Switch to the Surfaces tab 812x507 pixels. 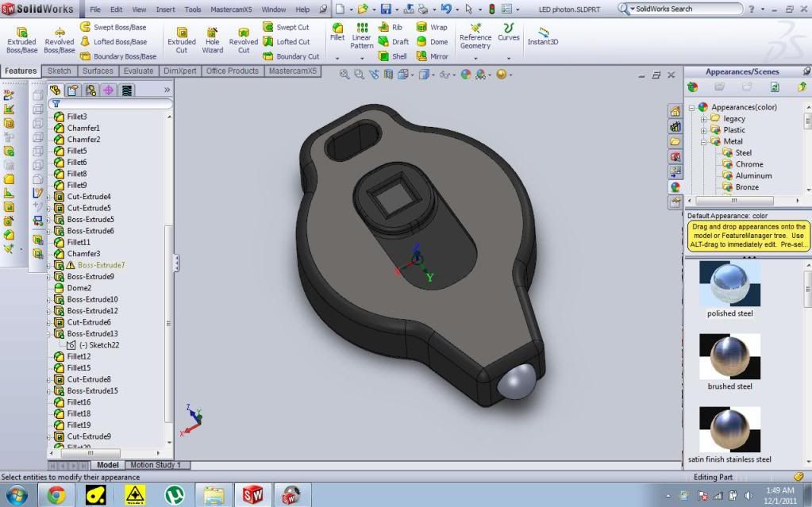(x=98, y=71)
